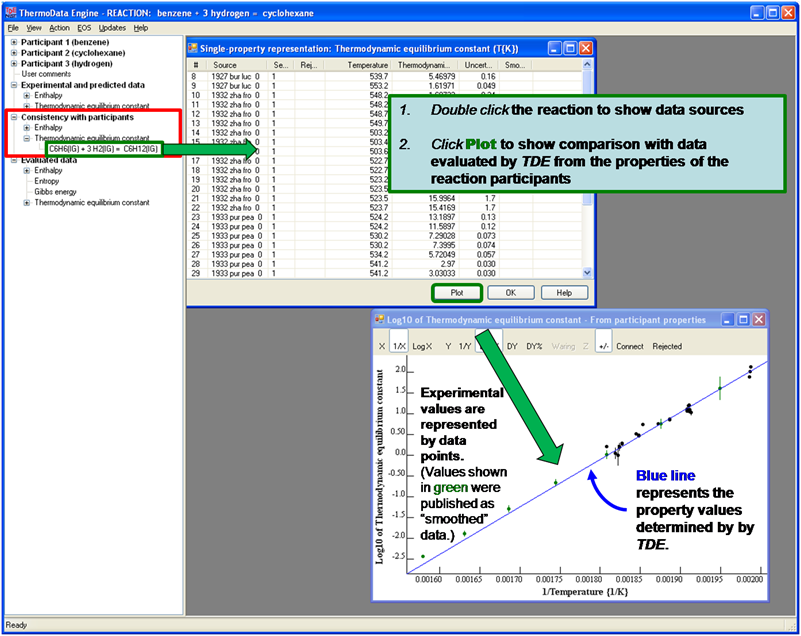Collapse the Consistency with participants node
This screenshot has width=801, height=636.
[x=13, y=117]
